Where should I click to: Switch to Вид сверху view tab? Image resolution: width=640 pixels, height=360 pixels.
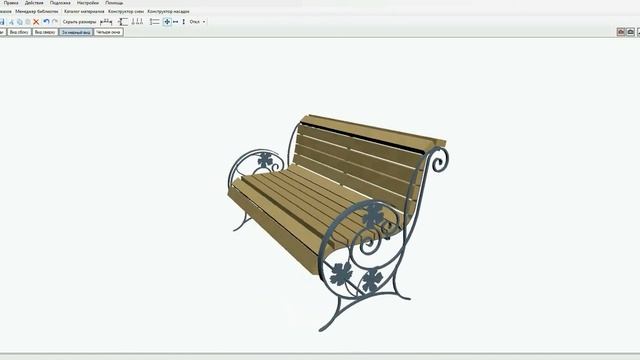coord(45,32)
